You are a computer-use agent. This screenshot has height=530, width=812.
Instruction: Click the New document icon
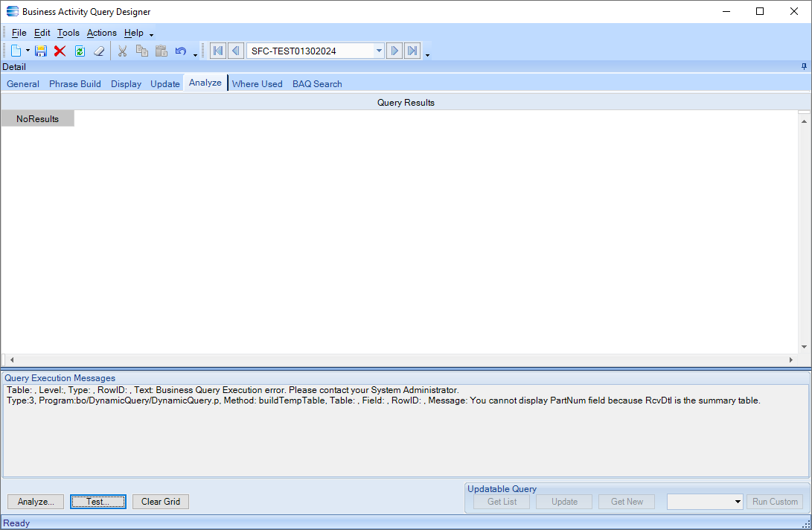(x=16, y=51)
